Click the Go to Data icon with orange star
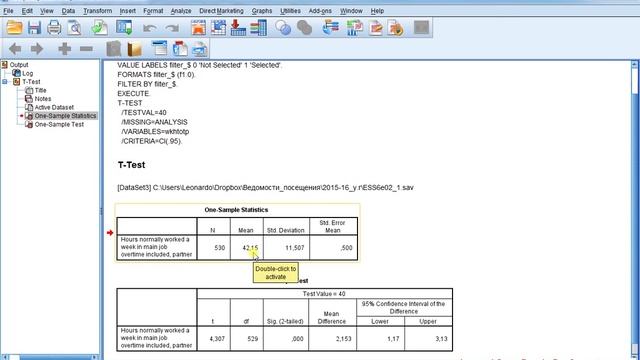Viewport: 640px width, 360px height. click(x=198, y=28)
